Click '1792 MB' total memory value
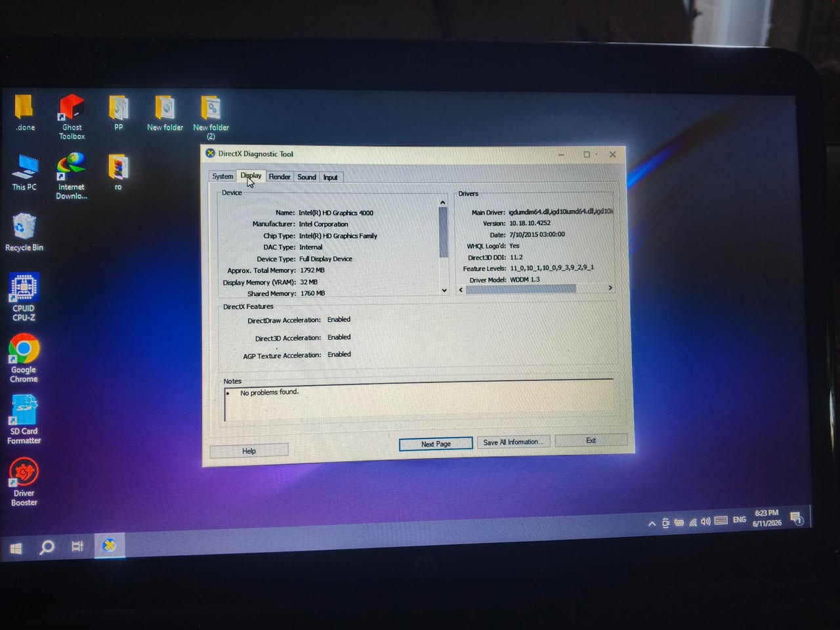Image resolution: width=840 pixels, height=630 pixels. coord(312,270)
